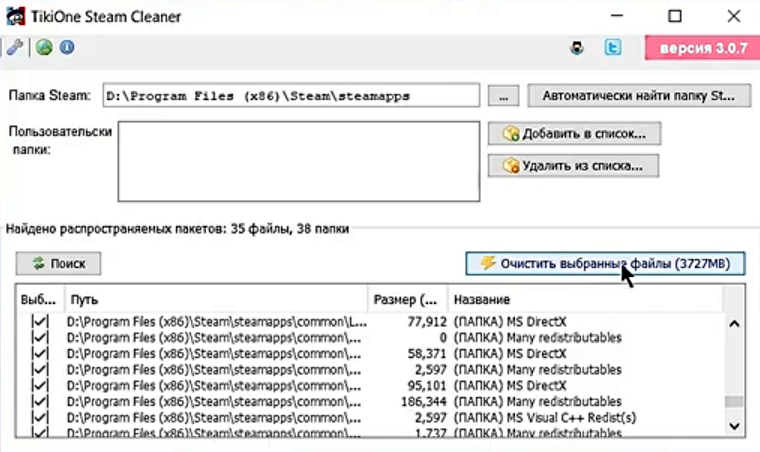The image size is (760, 452).
Task: Open settings via the wrench icon
Action: [x=15, y=47]
